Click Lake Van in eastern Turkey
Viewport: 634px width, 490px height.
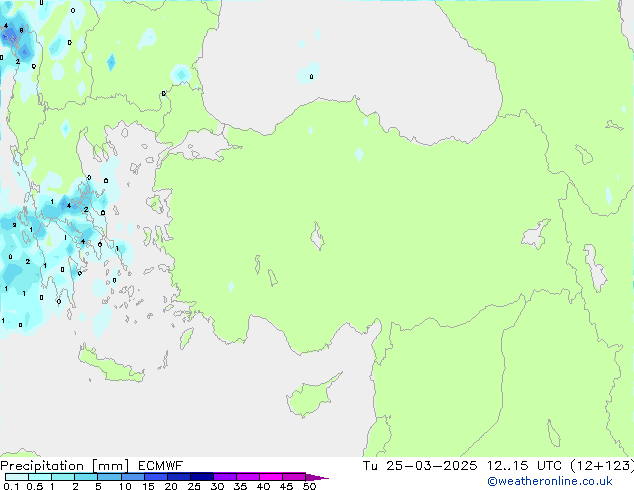point(535,234)
